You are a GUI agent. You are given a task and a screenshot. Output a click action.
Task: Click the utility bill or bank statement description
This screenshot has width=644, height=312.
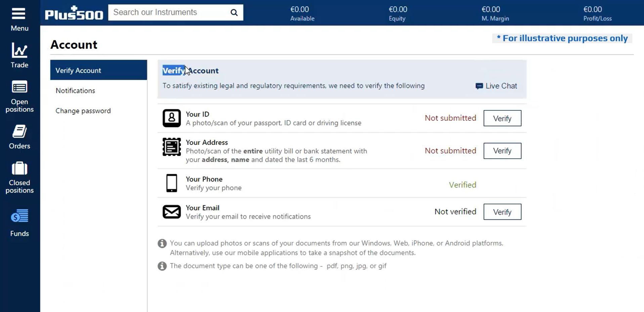pyautogui.click(x=276, y=155)
